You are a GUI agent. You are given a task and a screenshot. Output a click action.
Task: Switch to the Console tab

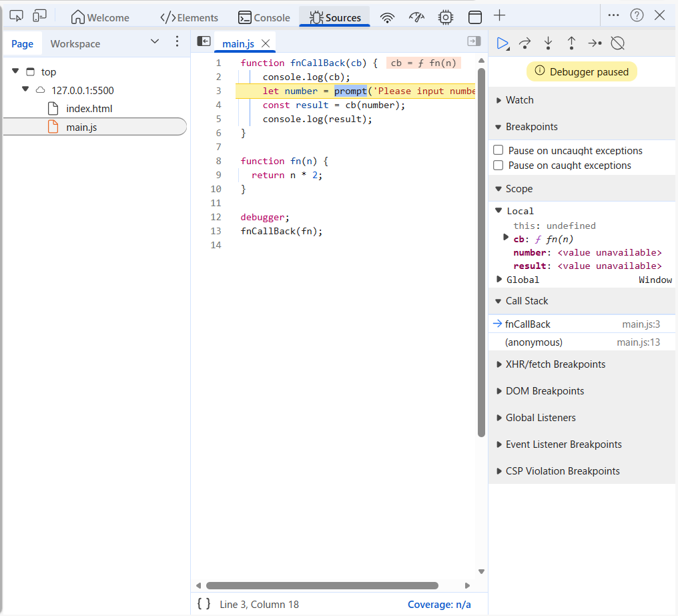(264, 17)
